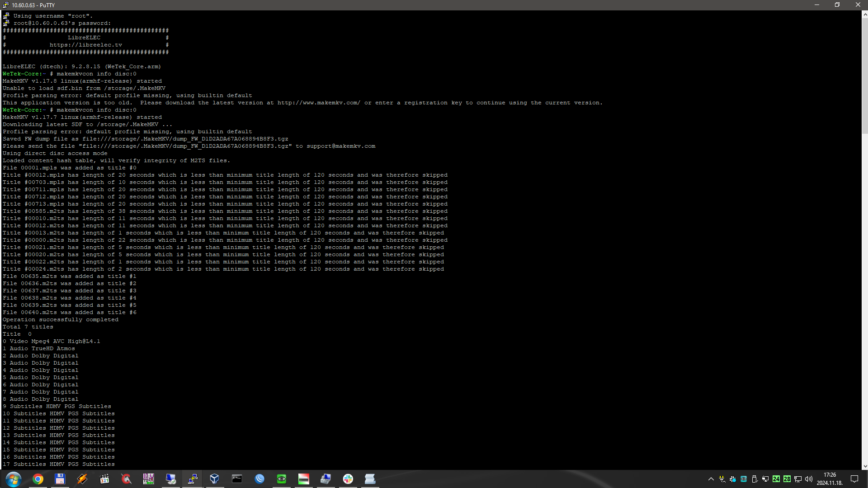The width and height of the screenshot is (868, 488).
Task: Click the green 28 temperature tray icon
Action: tap(787, 479)
